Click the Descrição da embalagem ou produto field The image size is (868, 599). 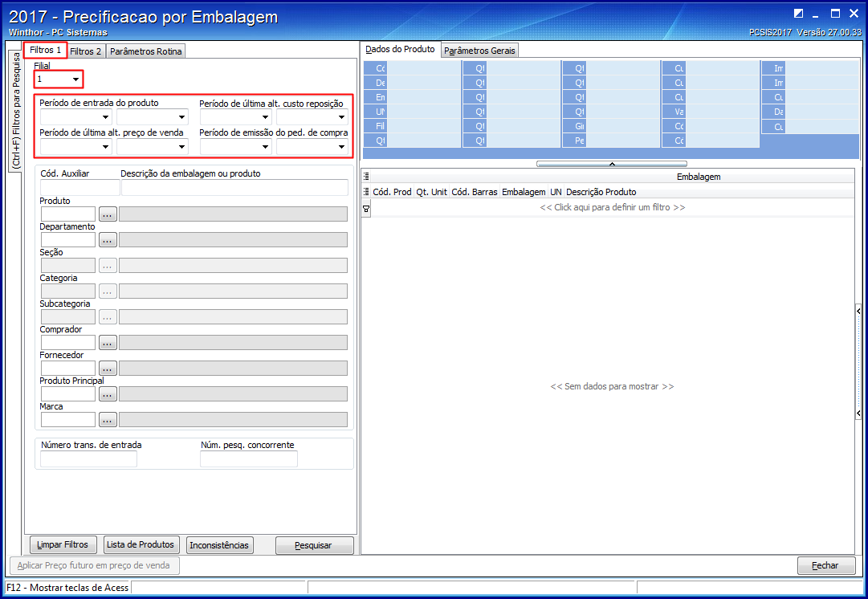234,188
